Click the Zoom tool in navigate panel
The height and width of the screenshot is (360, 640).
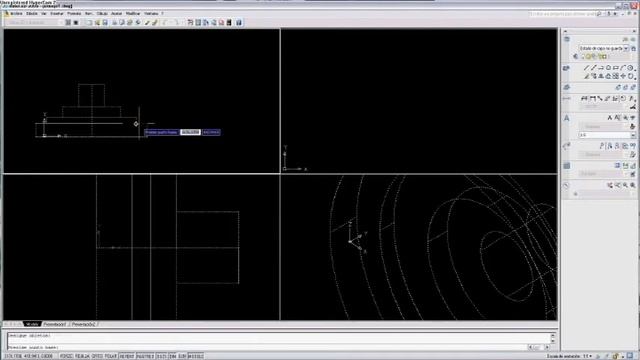[625, 185]
